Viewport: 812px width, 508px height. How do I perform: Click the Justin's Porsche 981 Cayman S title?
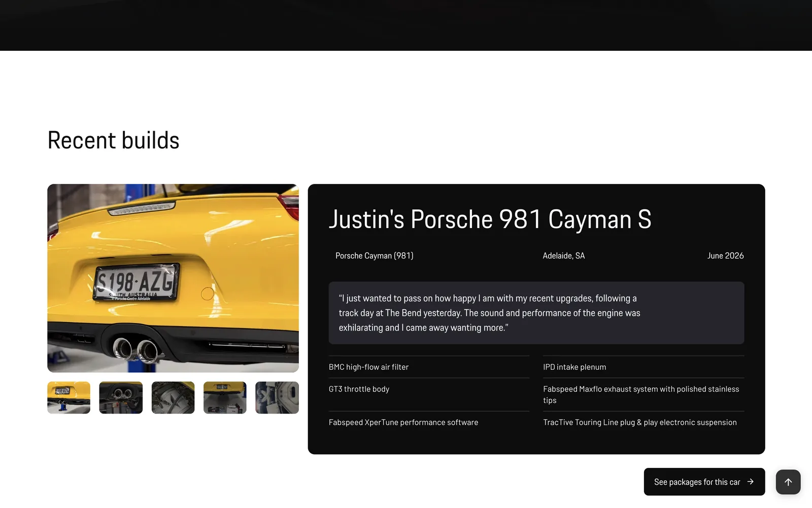point(490,219)
